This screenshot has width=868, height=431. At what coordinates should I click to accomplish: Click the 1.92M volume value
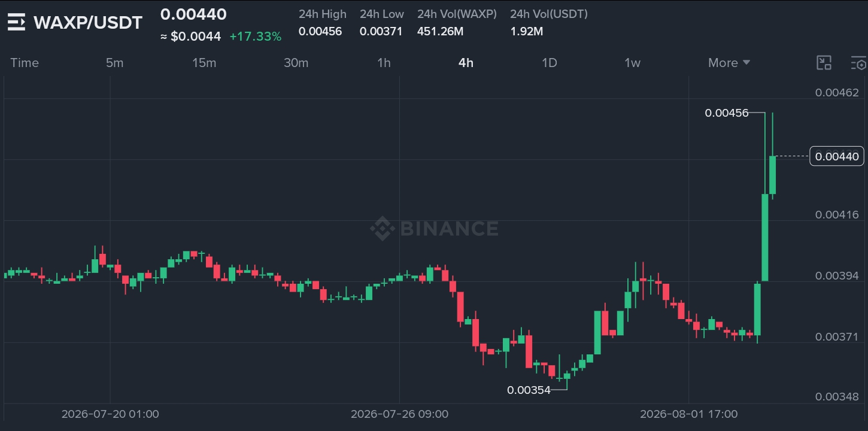pyautogui.click(x=527, y=31)
